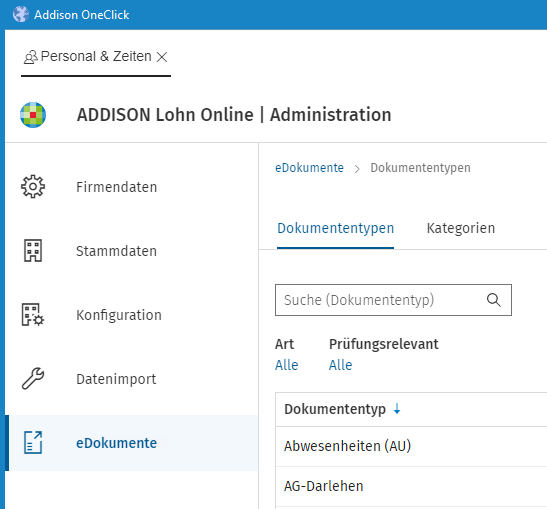Click the Firmendaten gear icon
The width and height of the screenshot is (547, 509).
[33, 187]
